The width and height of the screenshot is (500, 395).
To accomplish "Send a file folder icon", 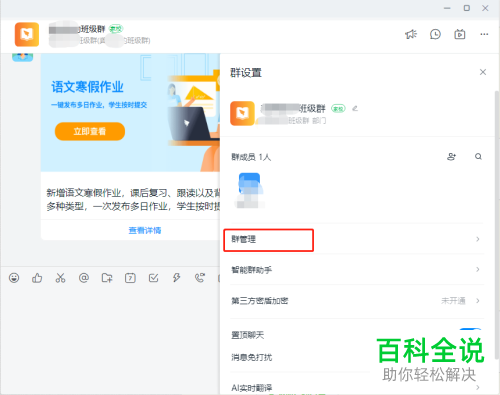I will pos(107,278).
